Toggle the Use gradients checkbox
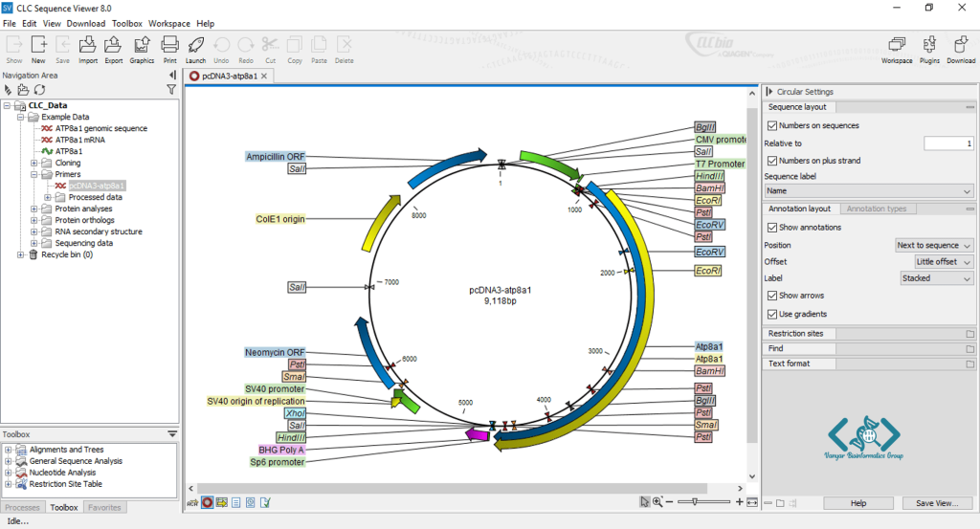980x529 pixels. [x=772, y=314]
